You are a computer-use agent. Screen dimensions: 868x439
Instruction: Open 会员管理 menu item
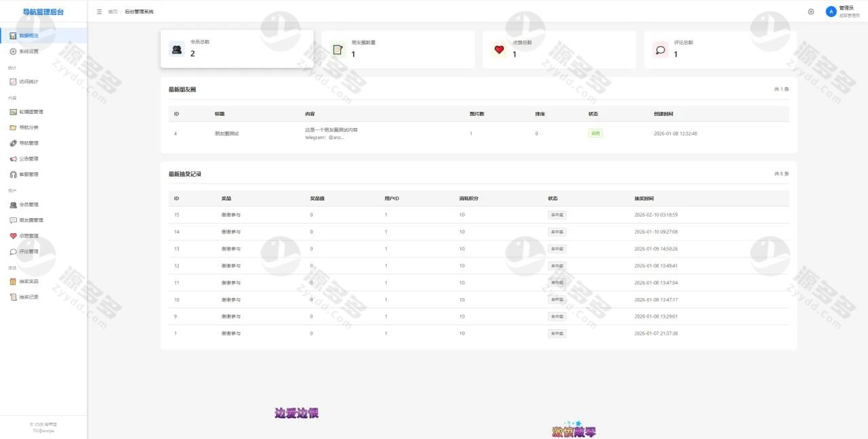pyautogui.click(x=28, y=205)
